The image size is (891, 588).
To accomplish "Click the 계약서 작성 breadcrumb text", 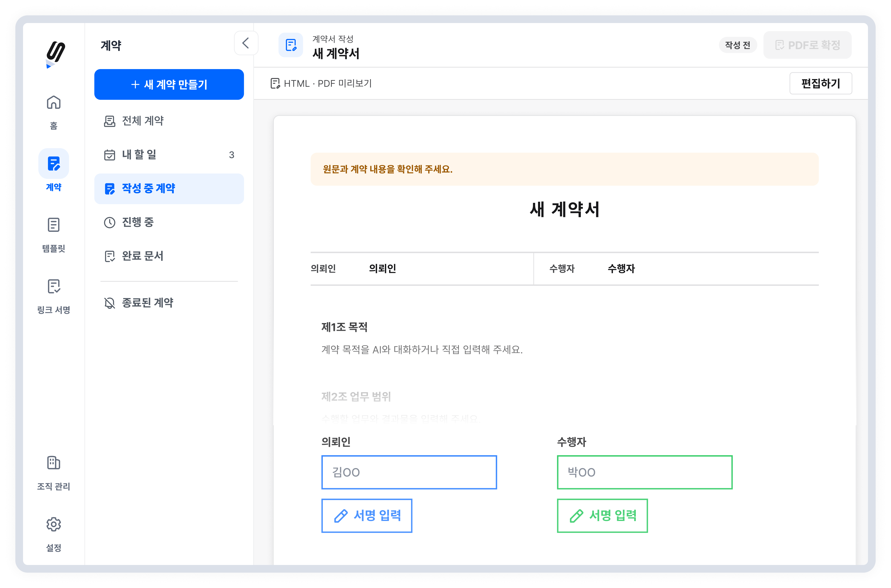I will point(333,39).
